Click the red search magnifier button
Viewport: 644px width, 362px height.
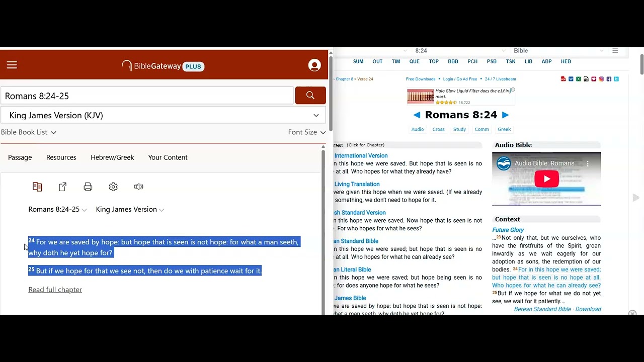pyautogui.click(x=310, y=96)
